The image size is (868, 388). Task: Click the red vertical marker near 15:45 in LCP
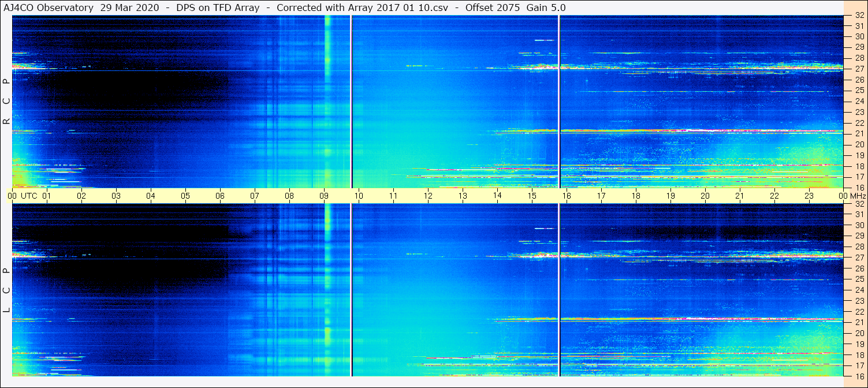pyautogui.click(x=559, y=290)
